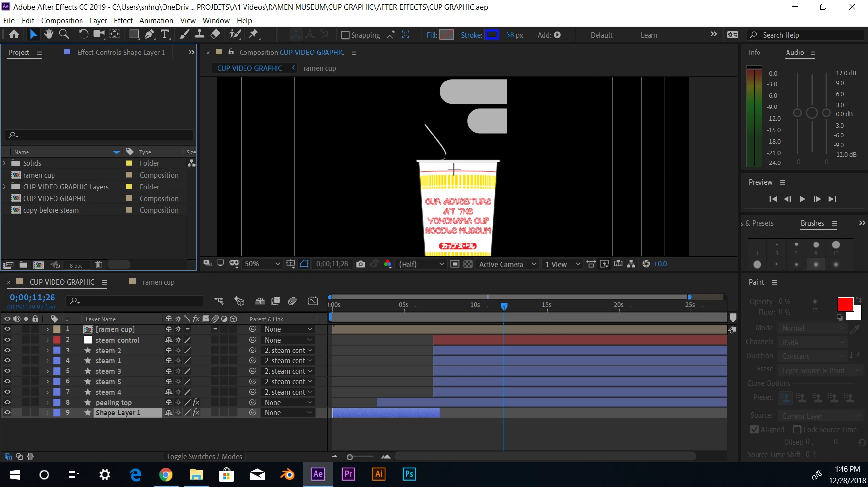The width and height of the screenshot is (868, 487).
Task: Toggle transparency grid in the viewer
Action: pyautogui.click(x=468, y=264)
